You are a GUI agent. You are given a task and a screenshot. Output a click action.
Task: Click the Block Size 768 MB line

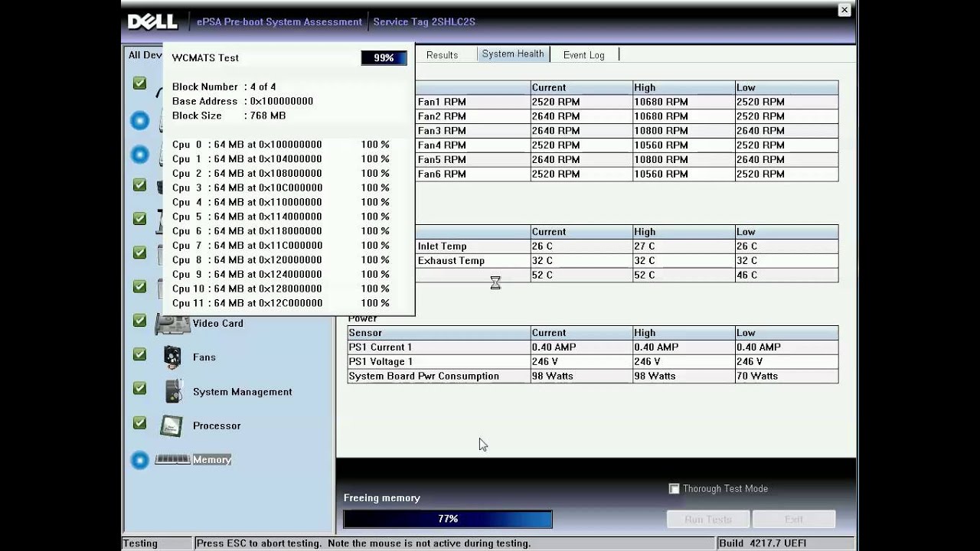pos(229,116)
